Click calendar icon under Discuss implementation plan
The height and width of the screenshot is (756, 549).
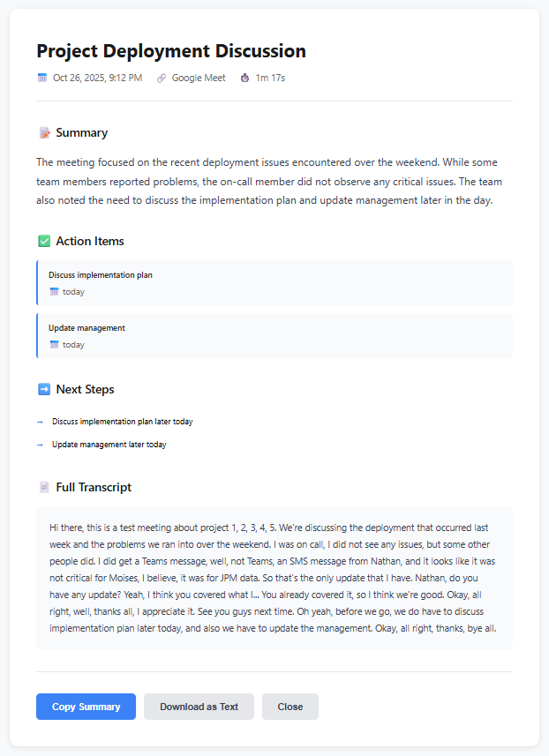point(54,292)
